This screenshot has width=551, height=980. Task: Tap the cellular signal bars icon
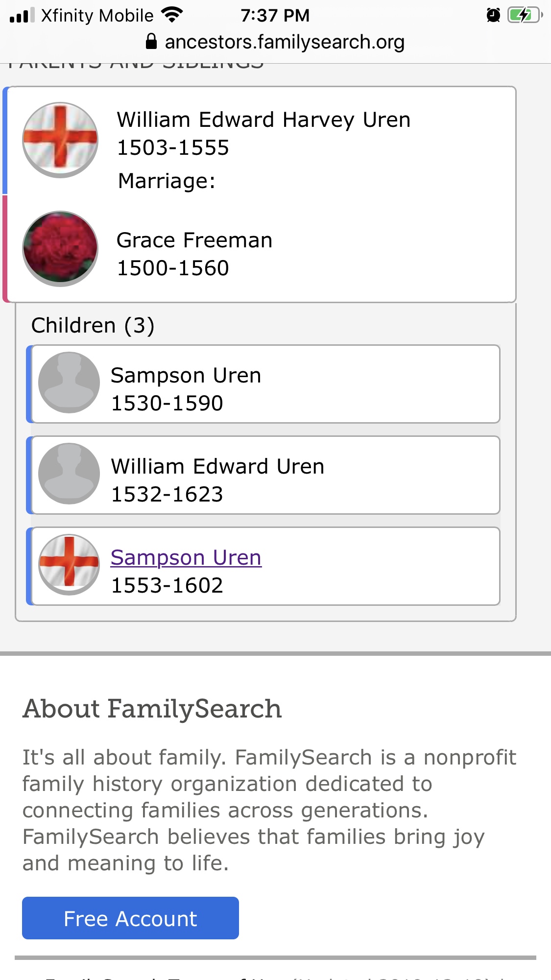click(x=22, y=15)
